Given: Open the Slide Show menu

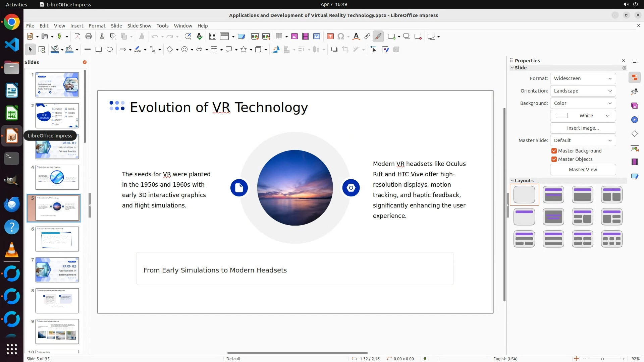Looking at the screenshot, I should click(139, 26).
